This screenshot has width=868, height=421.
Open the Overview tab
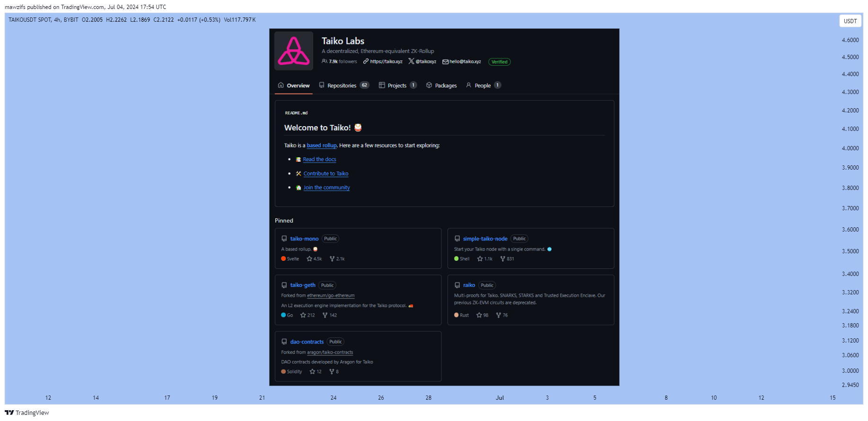pos(294,86)
